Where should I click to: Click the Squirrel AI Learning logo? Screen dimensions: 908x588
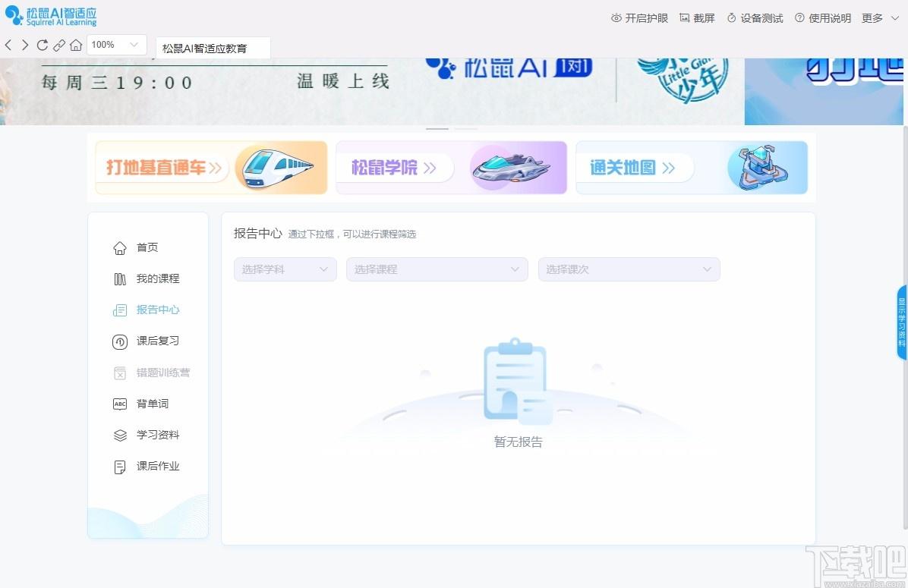(x=50, y=16)
